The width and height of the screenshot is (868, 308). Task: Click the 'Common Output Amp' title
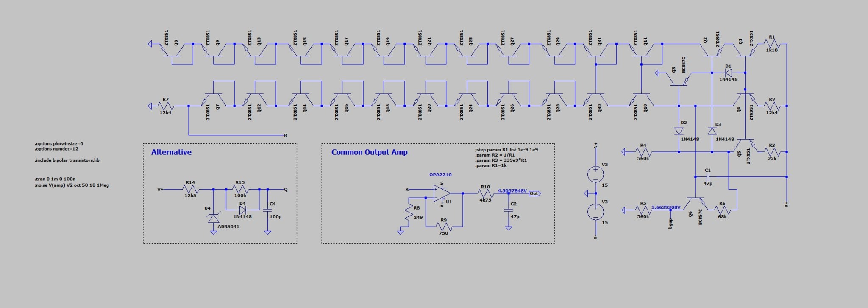coord(370,152)
